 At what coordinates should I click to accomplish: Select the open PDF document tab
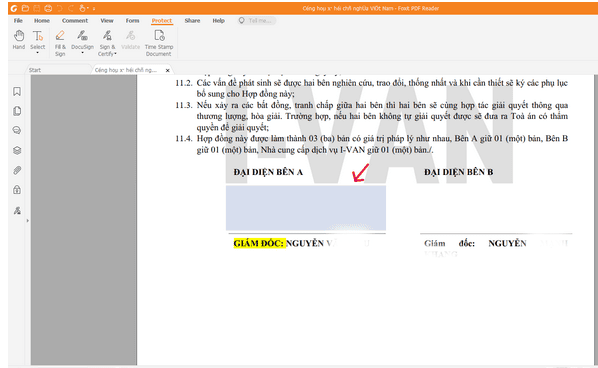tap(126, 70)
